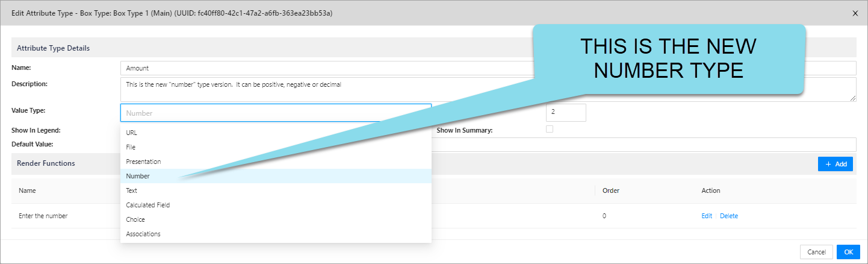This screenshot has width=868, height=264.
Task: Select URL from the value type list
Action: point(132,133)
